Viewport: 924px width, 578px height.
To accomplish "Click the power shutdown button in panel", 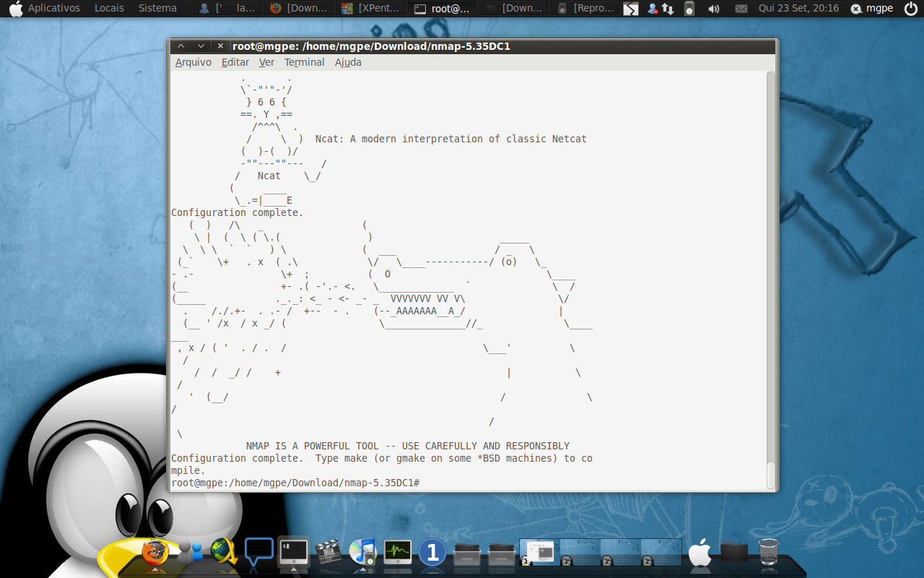I will tap(910, 8).
